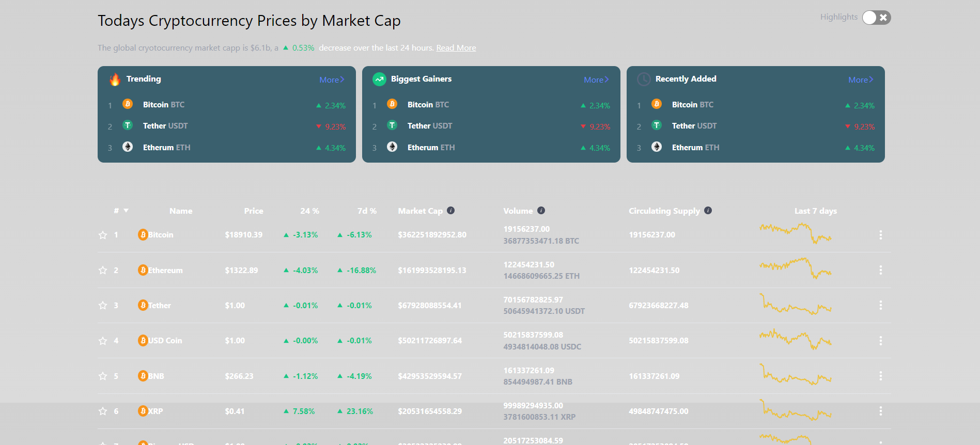Click the 24 % column header
The image size is (980, 445).
tap(310, 211)
